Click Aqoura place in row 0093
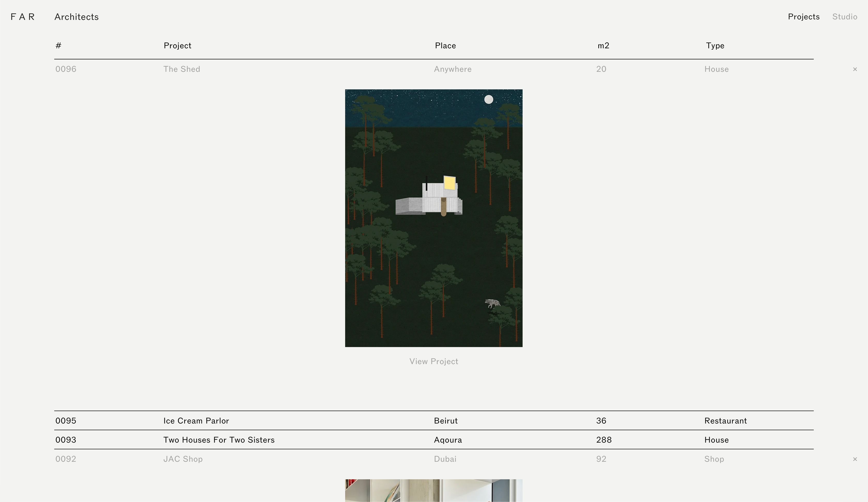The image size is (868, 502). click(448, 440)
